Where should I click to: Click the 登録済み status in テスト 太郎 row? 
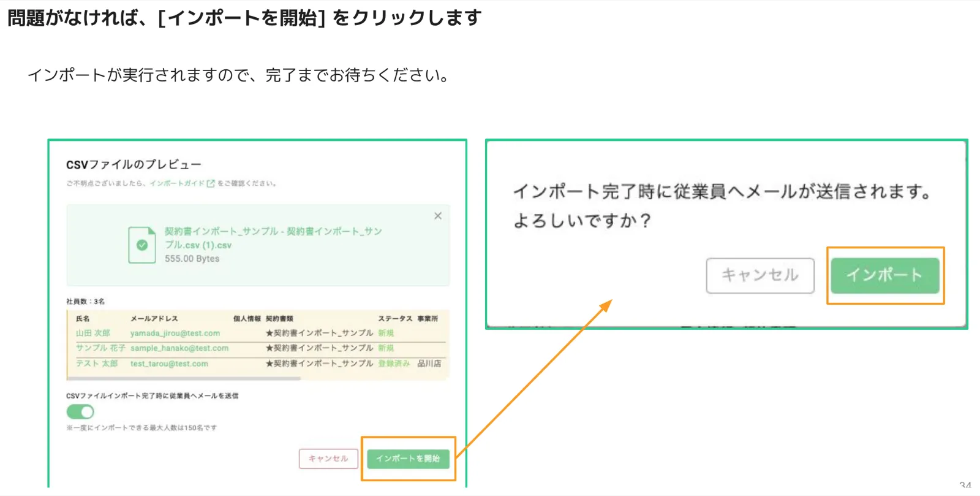pyautogui.click(x=394, y=364)
